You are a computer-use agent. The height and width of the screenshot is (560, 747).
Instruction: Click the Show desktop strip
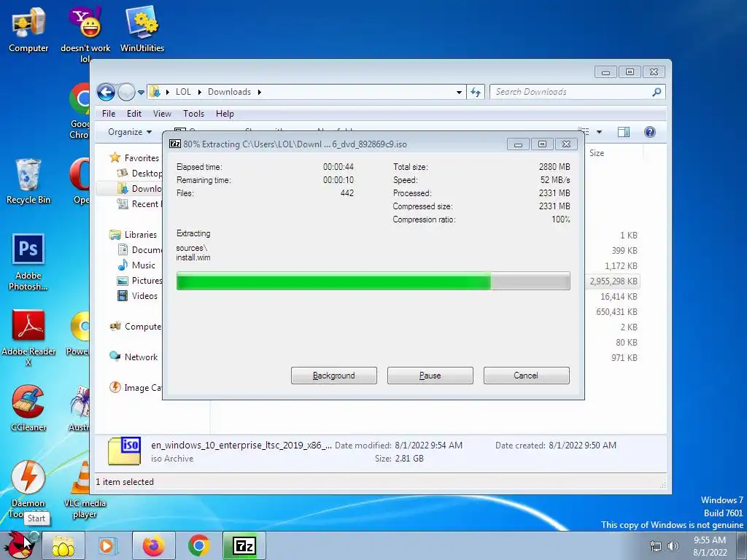coord(742,545)
